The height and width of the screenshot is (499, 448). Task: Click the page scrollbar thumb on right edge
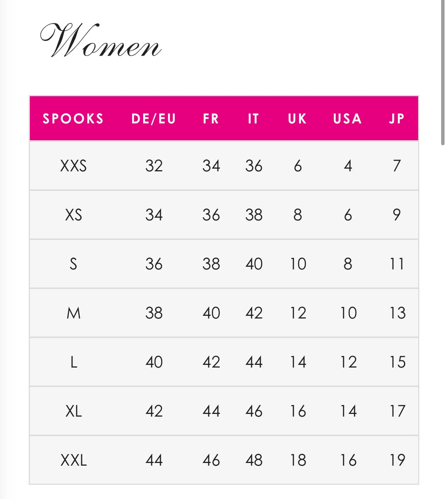tap(443, 73)
